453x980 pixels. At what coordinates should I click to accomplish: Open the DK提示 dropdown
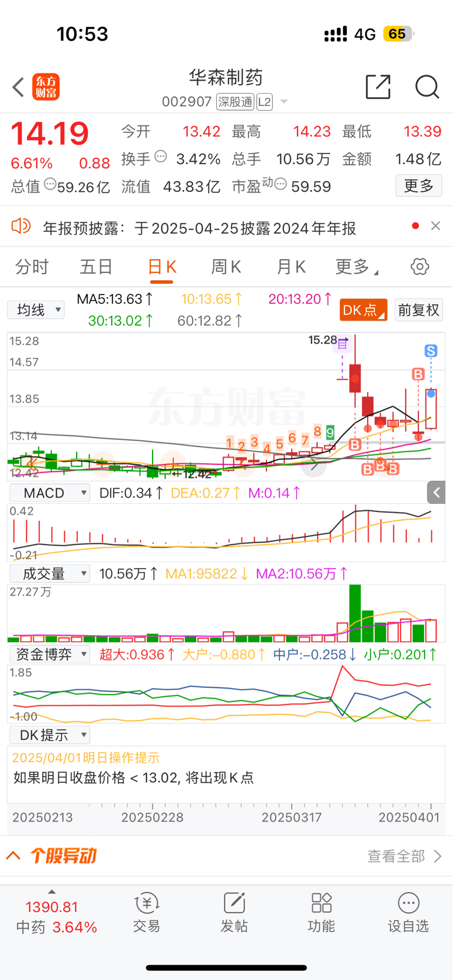(49, 735)
